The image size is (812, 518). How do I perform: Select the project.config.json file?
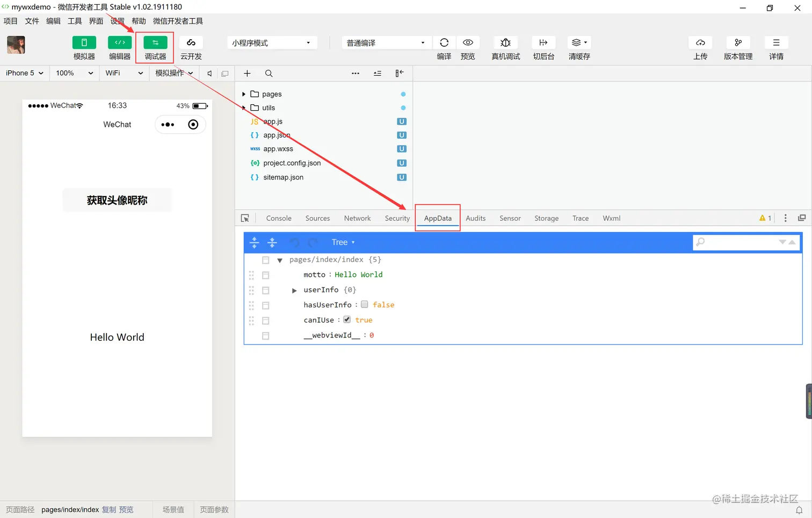click(292, 163)
